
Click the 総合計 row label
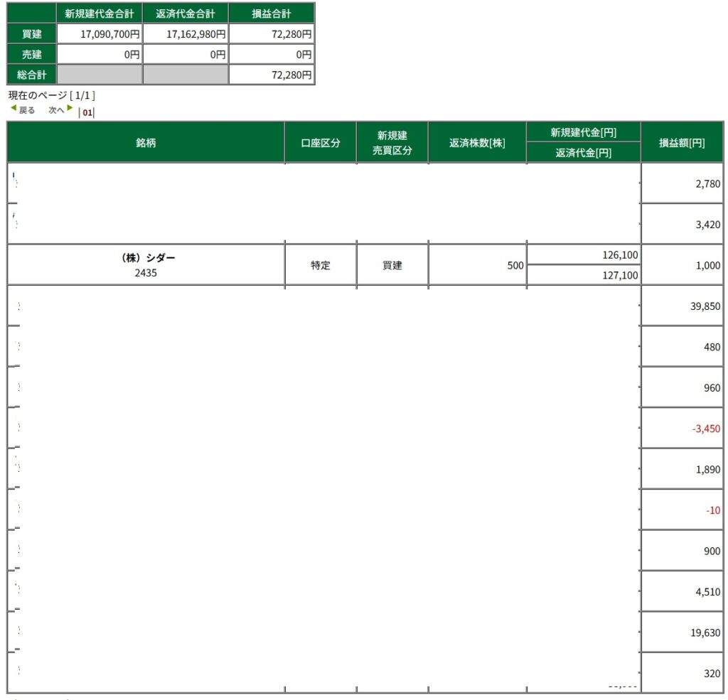coord(31,74)
